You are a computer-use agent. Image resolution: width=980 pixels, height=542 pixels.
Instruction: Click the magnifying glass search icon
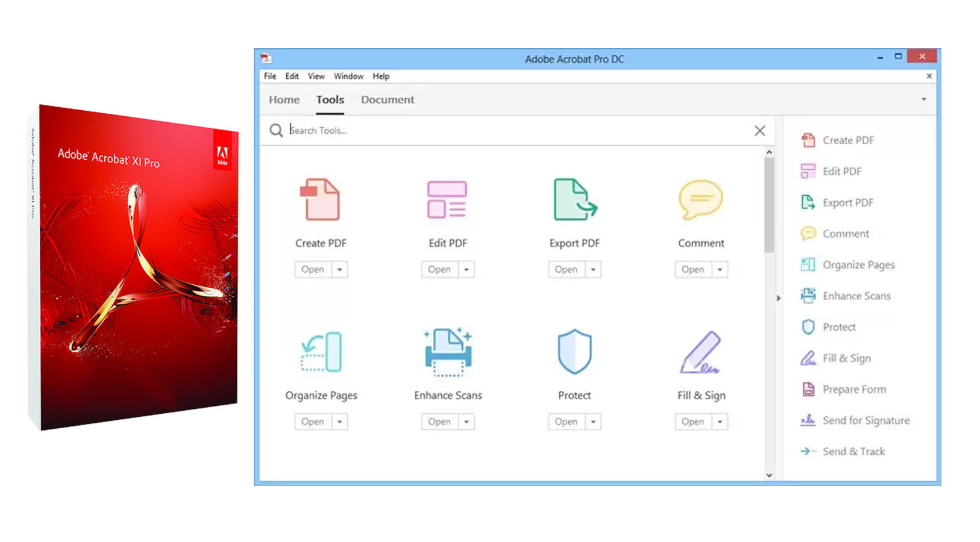point(276,130)
